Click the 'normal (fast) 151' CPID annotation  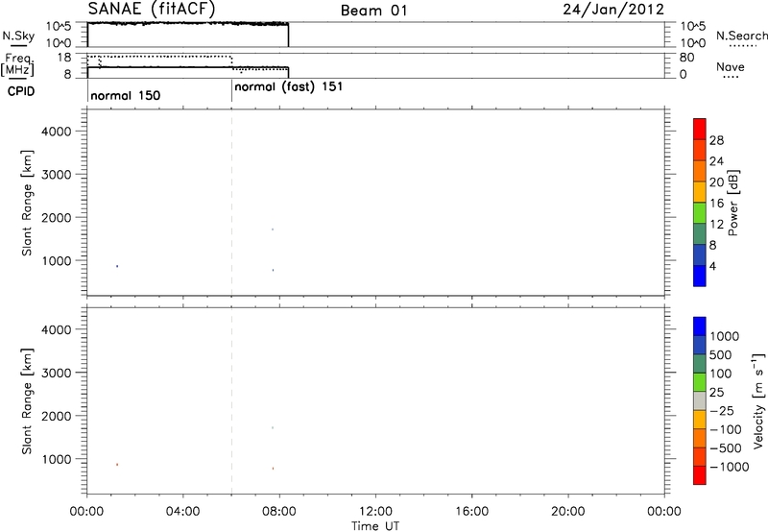point(289,86)
